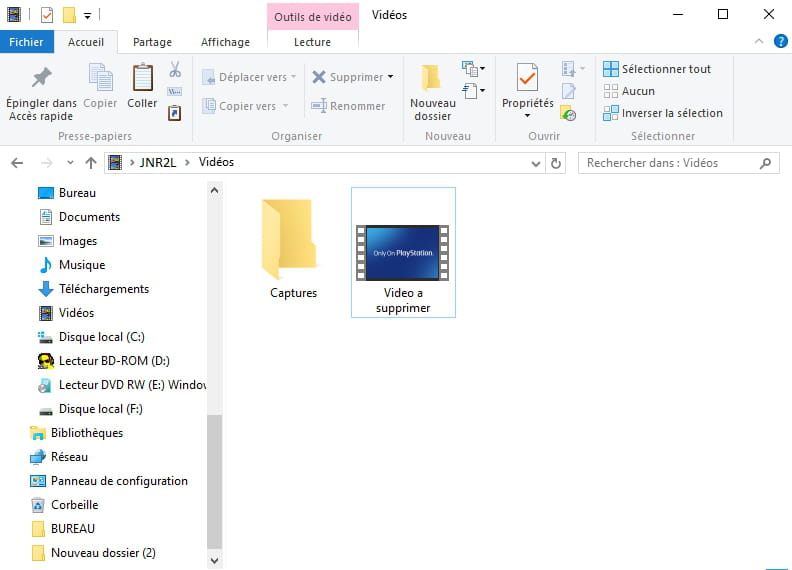Click Outils de vidéo contextual tab
Image resolution: width=792 pixels, height=570 pixels.
pos(313,17)
